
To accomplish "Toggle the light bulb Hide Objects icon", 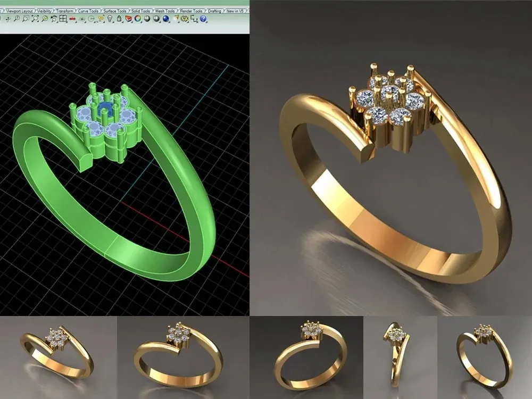I will (110, 19).
